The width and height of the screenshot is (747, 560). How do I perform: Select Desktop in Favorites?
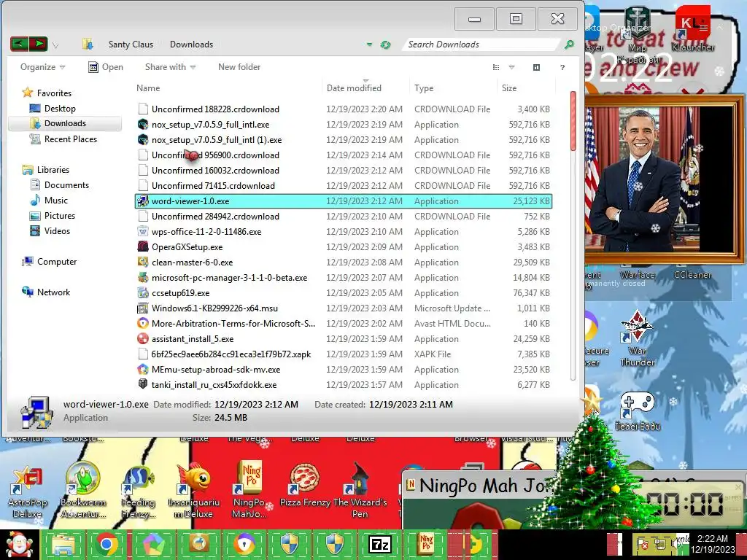click(60, 109)
